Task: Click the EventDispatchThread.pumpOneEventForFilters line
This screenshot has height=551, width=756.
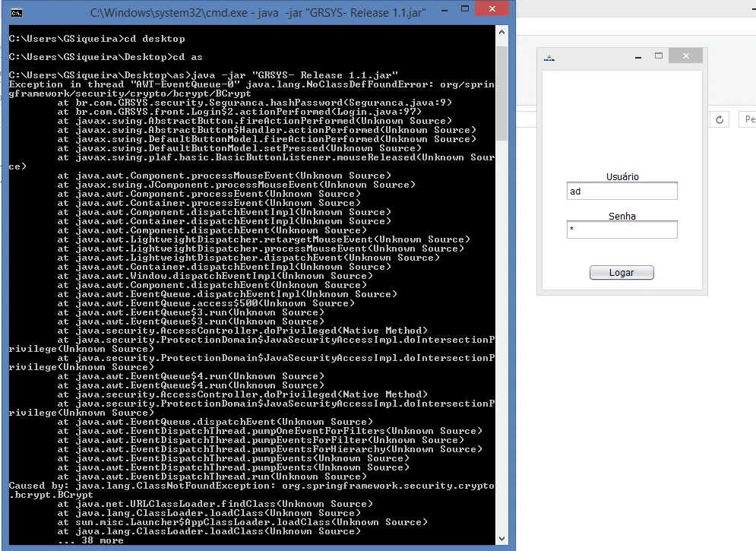Action: click(270, 431)
